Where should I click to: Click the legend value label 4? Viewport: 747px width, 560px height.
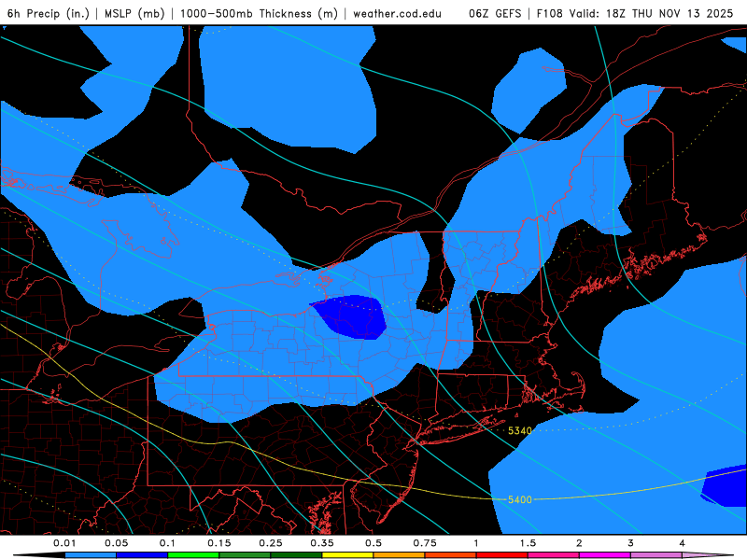(683, 543)
